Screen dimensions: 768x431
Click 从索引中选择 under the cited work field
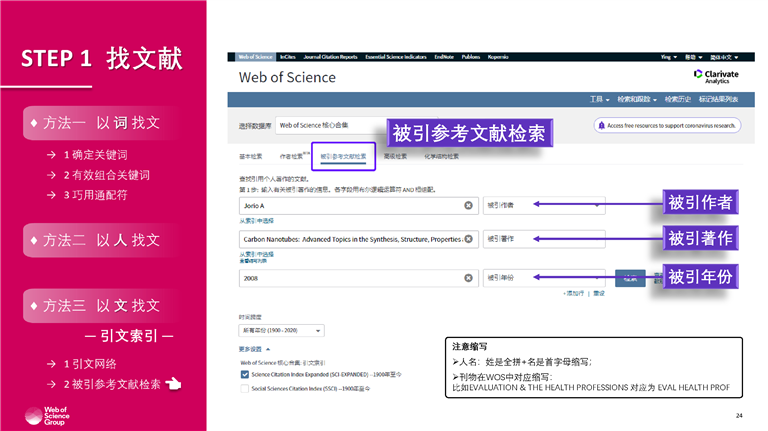point(256,255)
